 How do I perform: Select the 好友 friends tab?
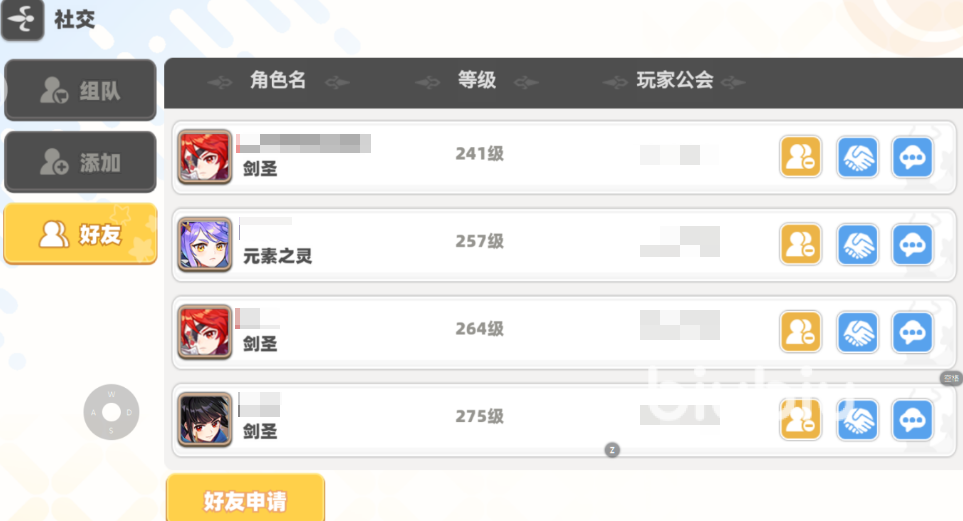80,234
